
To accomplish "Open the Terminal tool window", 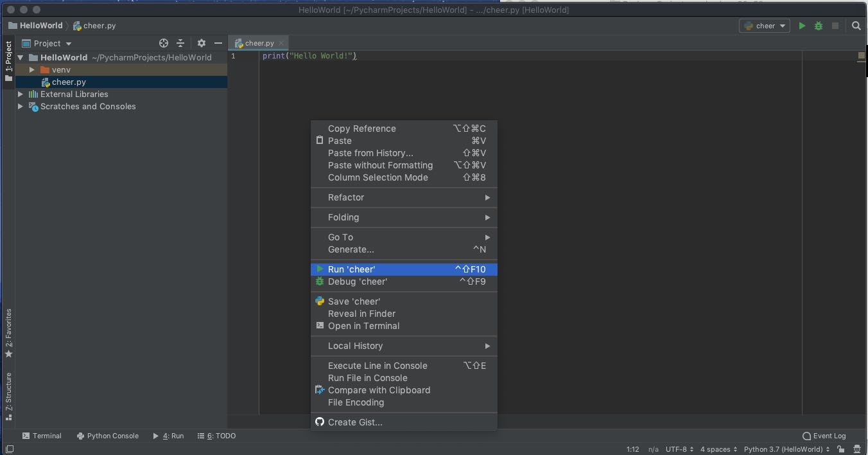I will pyautogui.click(x=42, y=436).
